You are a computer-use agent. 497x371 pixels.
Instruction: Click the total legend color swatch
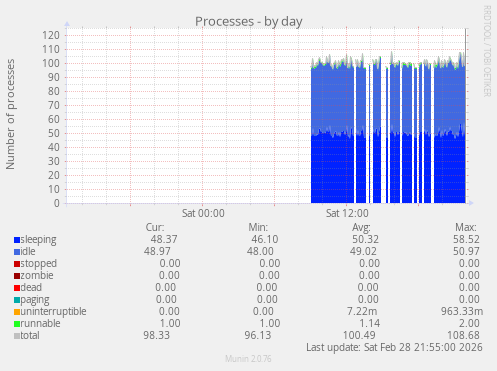(17, 336)
